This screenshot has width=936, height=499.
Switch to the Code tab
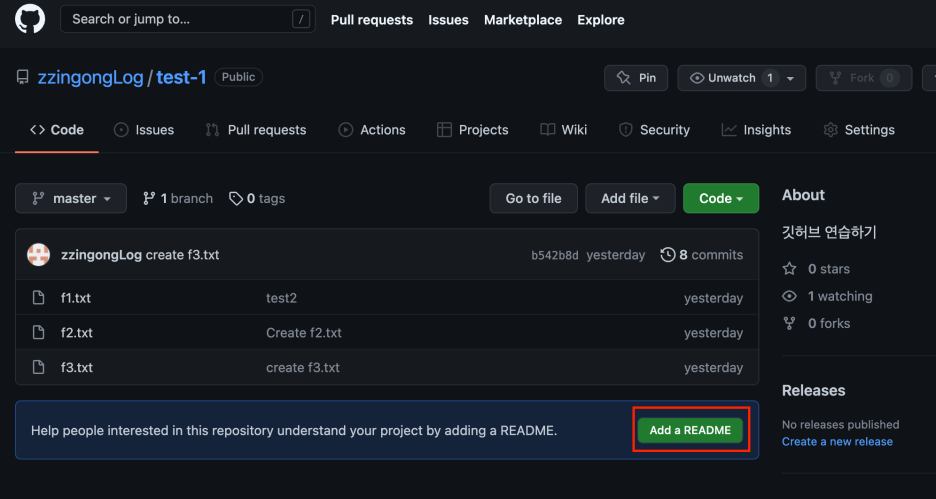point(57,130)
